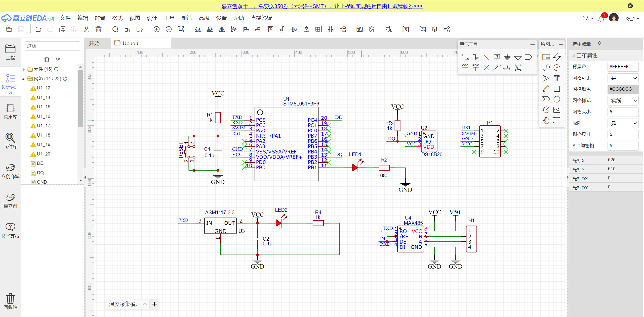Image resolution: width=644 pixels, height=317 pixels.
Task: Switch to the Start (开始) tab
Action: coord(95,43)
